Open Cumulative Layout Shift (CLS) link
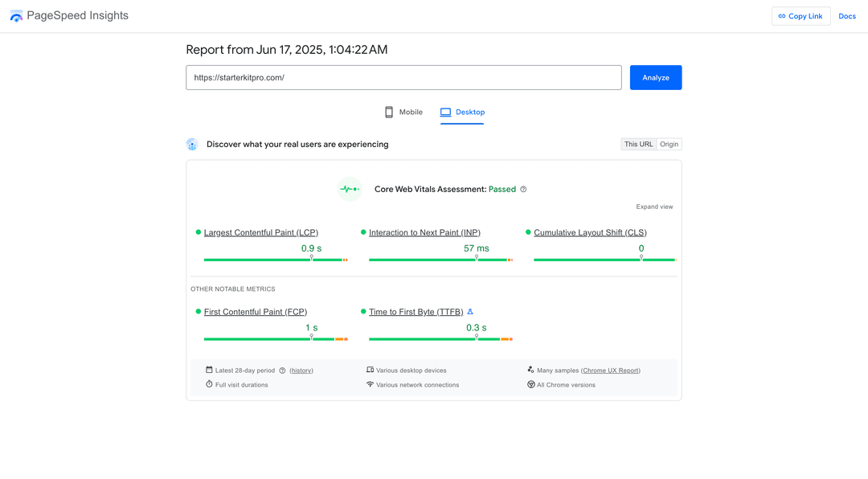The image size is (868, 479). pyautogui.click(x=590, y=232)
